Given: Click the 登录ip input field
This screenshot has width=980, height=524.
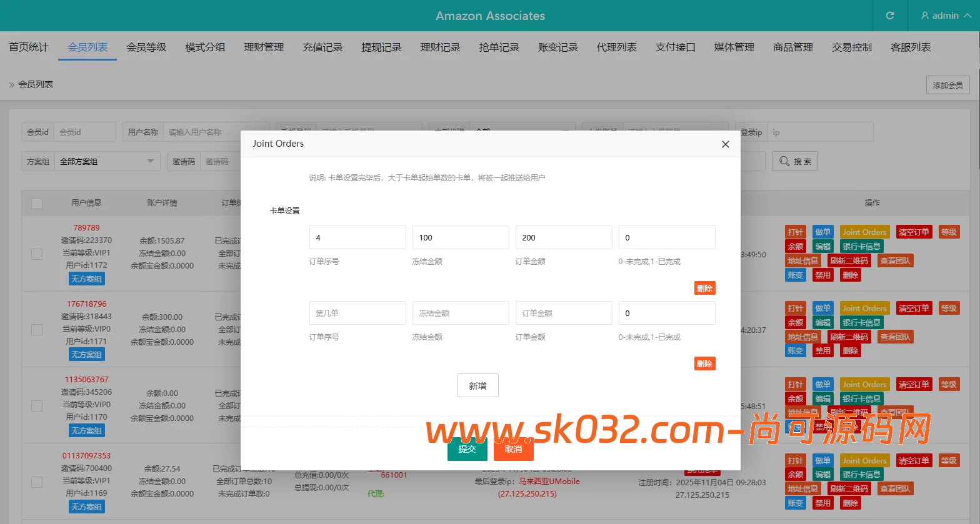Looking at the screenshot, I should [x=820, y=132].
